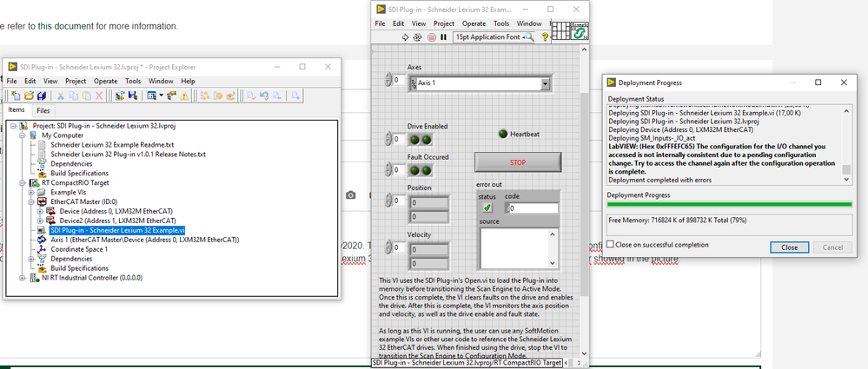Click the 'this document' link in the background page
Viewport: 868px width, 369px height.
[66, 26]
